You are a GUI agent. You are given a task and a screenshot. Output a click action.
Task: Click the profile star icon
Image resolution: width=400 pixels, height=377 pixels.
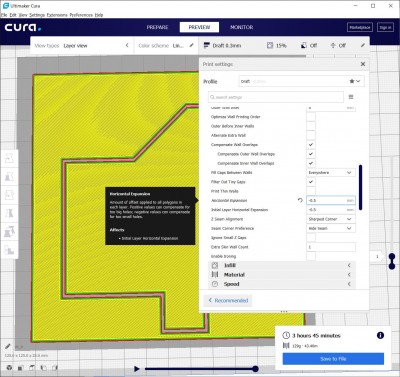pos(352,81)
